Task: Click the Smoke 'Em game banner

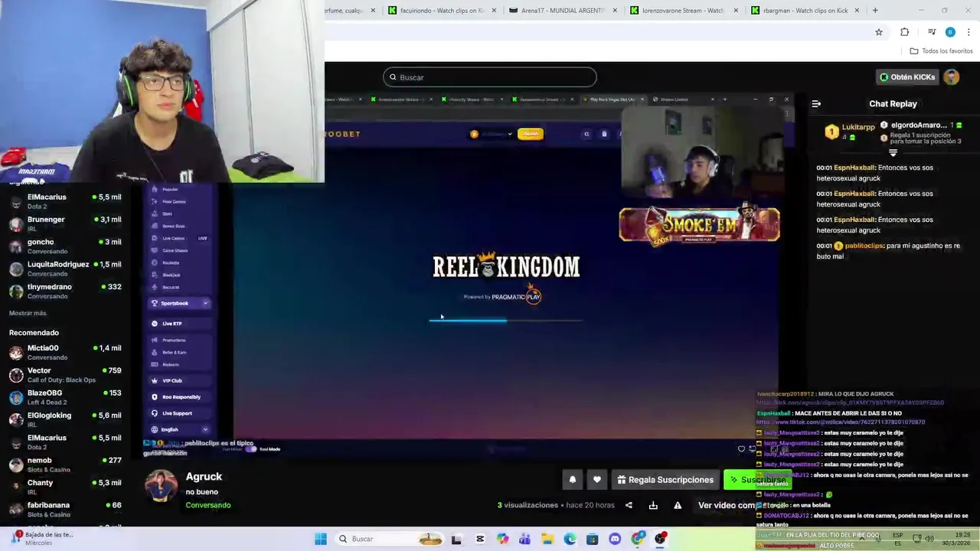Action: (699, 224)
